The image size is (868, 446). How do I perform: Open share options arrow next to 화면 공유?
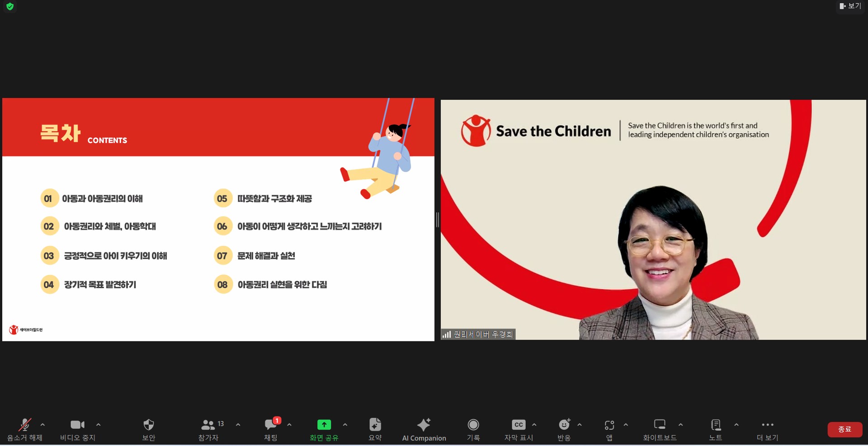click(345, 425)
